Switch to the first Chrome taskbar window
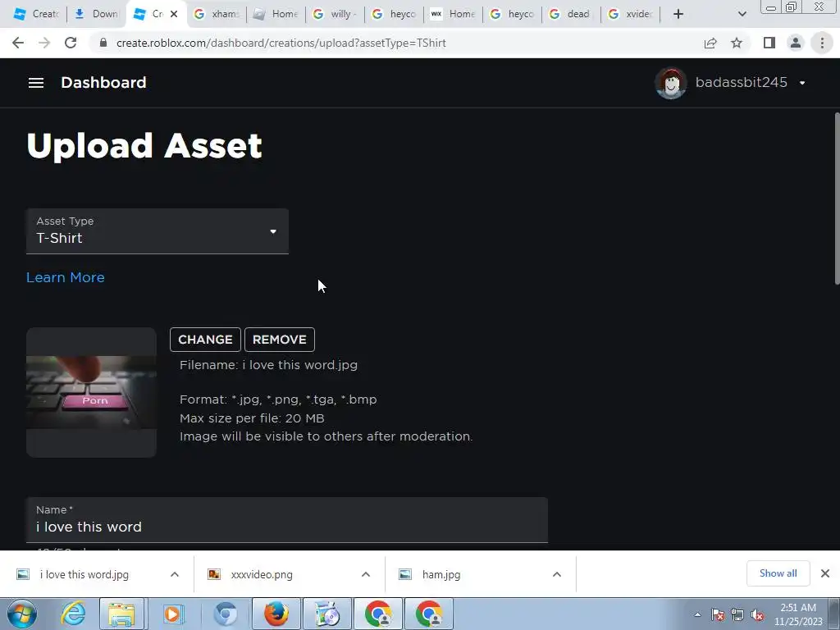840x630 pixels. (378, 614)
